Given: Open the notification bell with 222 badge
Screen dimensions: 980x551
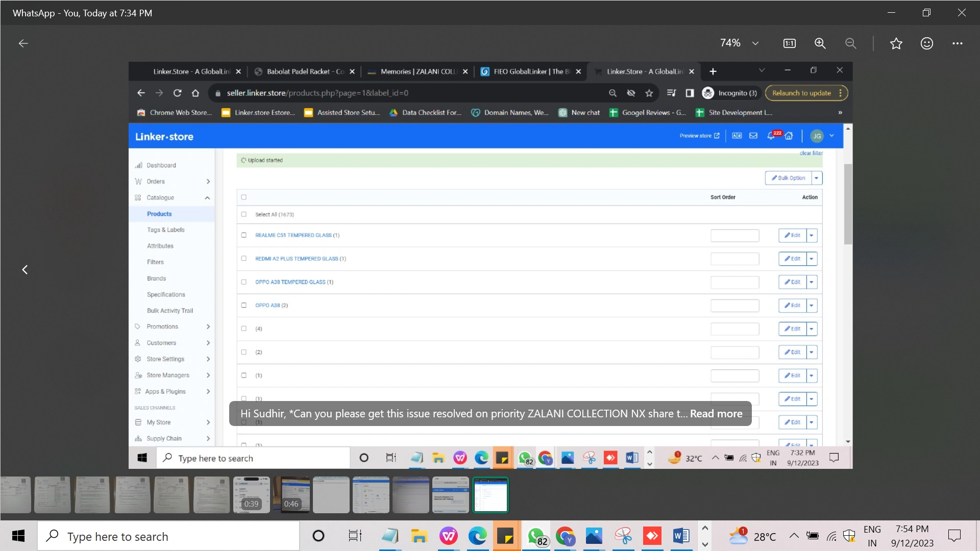Looking at the screenshot, I should 772,135.
